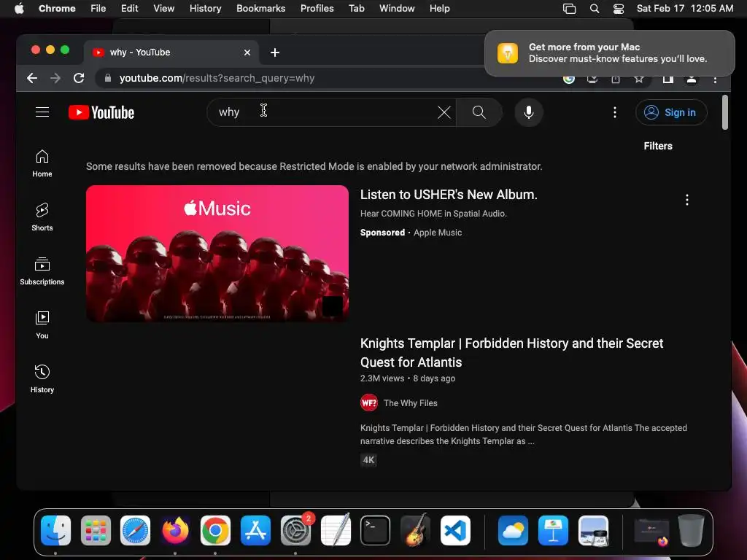Open Launchpad from the Dock

[96, 530]
